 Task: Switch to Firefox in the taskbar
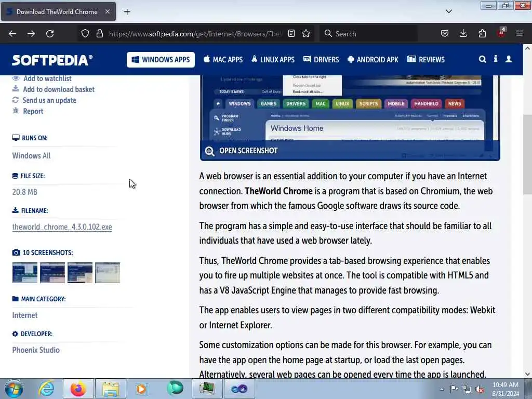pyautogui.click(x=78, y=389)
